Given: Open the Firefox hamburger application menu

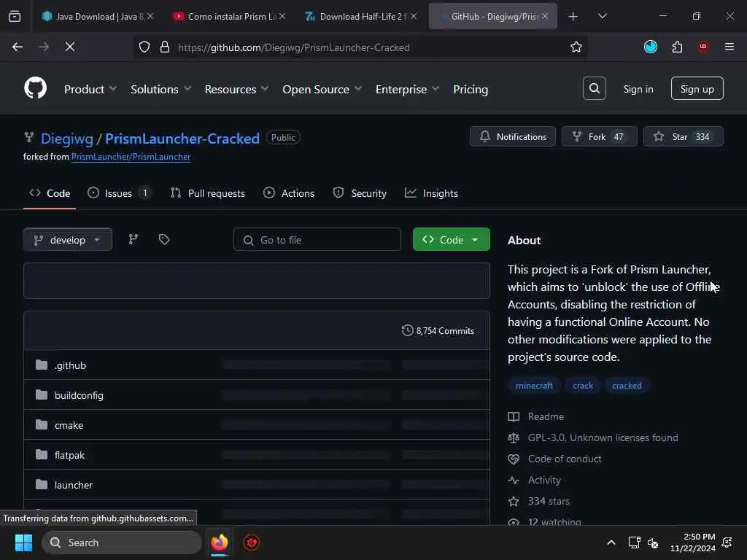Looking at the screenshot, I should pyautogui.click(x=729, y=47).
